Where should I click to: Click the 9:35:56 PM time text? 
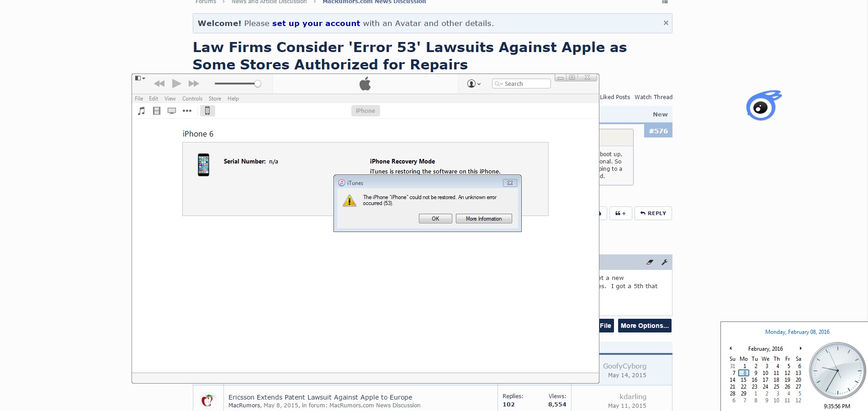837,406
